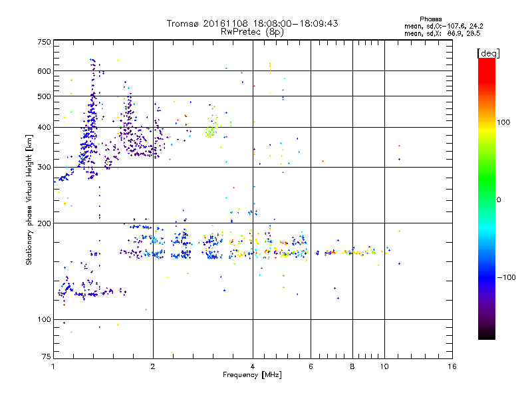Image resolution: width=532 pixels, height=399 pixels.
Task: Click the yellow echo trace between 8 and 10 MHz
Action: [363, 253]
